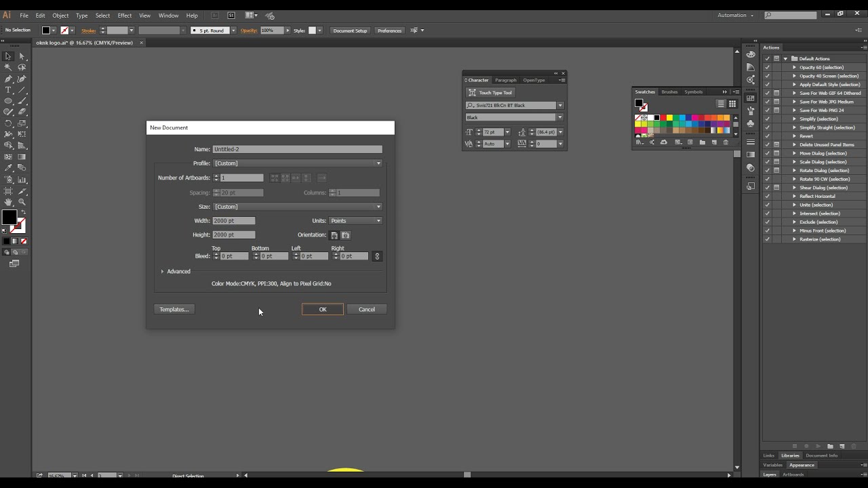The height and width of the screenshot is (488, 868).
Task: Select the Direct Selection (white arrow) tool
Action: coord(22,56)
